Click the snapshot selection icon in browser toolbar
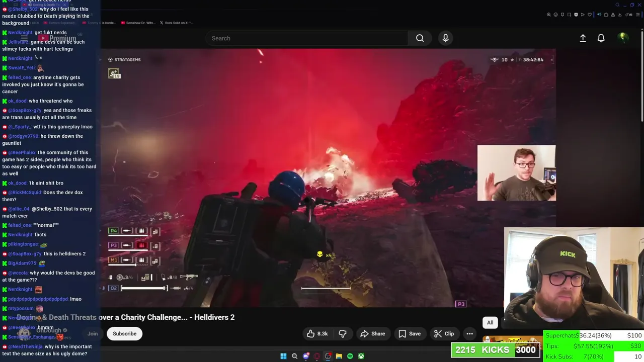 pos(569,15)
